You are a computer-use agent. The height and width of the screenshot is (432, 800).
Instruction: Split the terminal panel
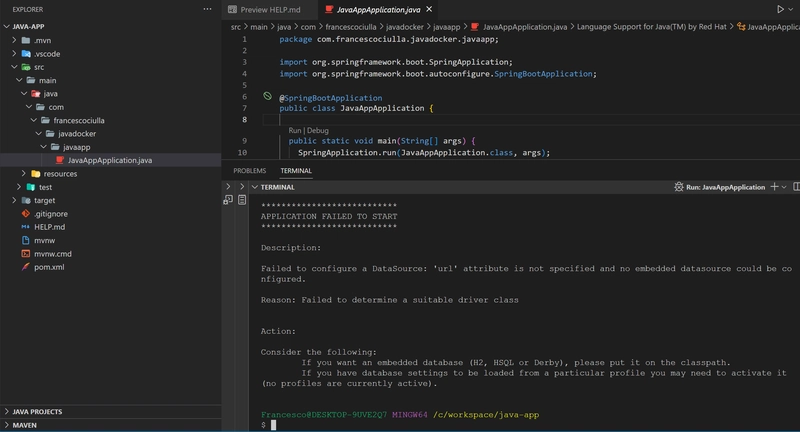796,187
